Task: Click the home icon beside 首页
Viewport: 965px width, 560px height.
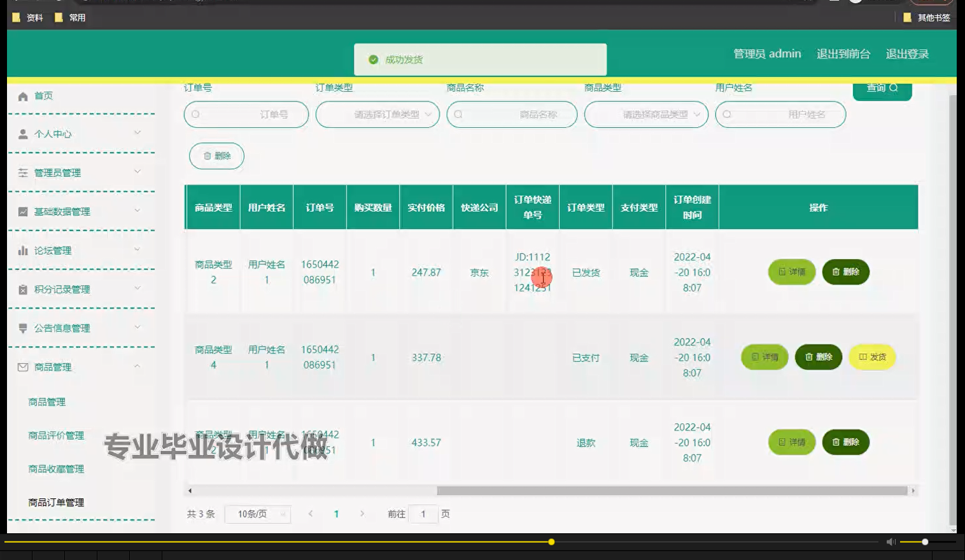Action: [22, 96]
